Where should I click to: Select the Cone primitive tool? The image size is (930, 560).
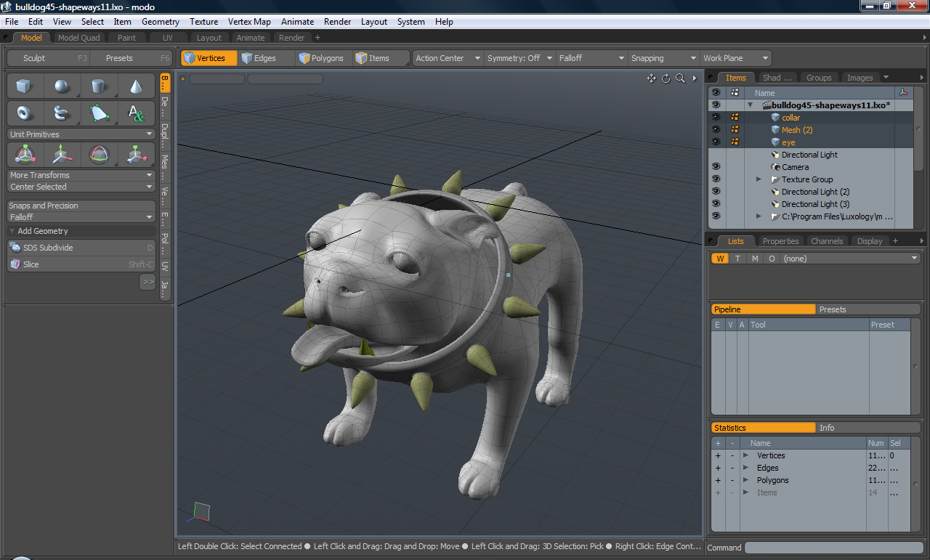pyautogui.click(x=136, y=86)
